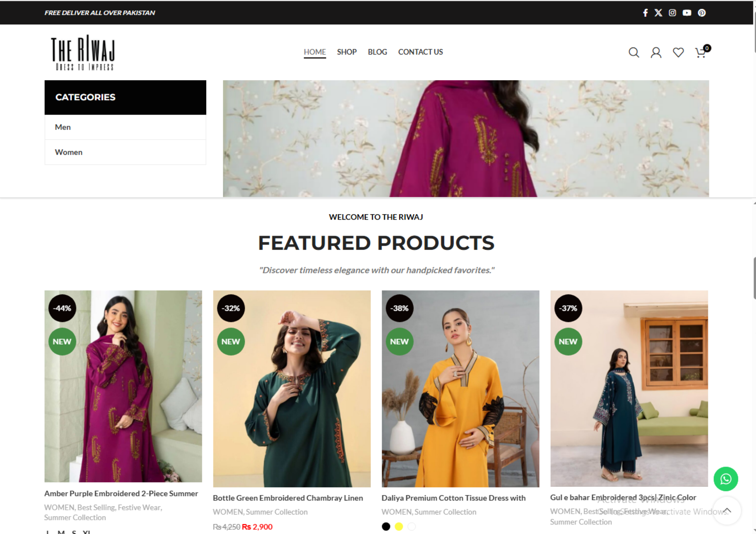Open the user account icon

(656, 52)
